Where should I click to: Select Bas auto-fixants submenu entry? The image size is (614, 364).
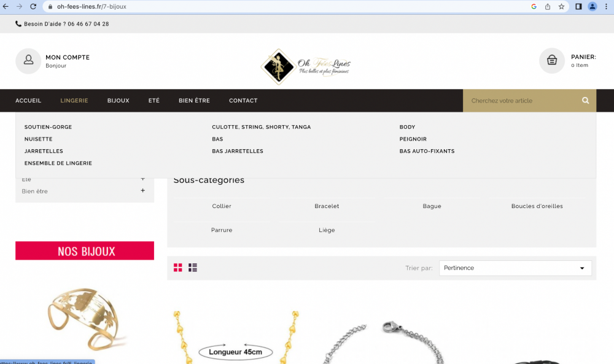[x=427, y=151]
